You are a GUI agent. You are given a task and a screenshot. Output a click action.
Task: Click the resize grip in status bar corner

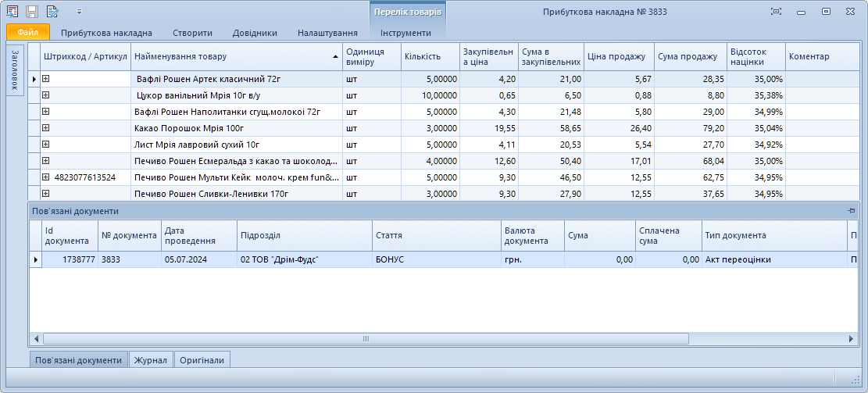[859, 378]
